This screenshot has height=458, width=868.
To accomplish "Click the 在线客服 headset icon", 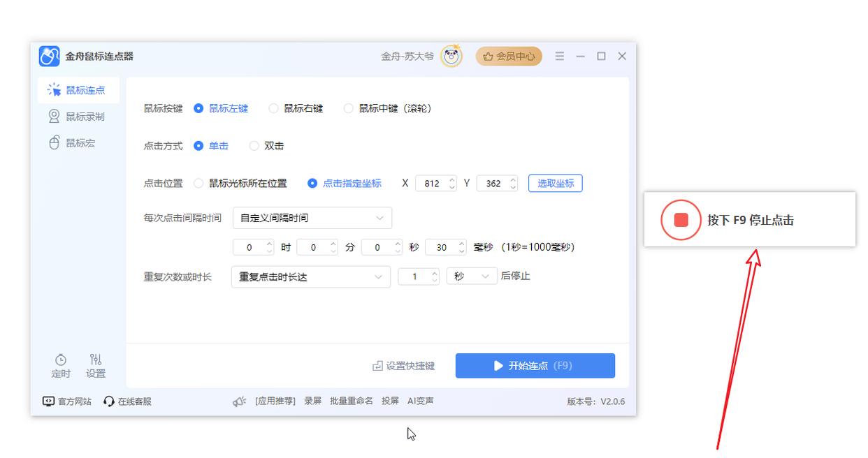I will (x=108, y=401).
